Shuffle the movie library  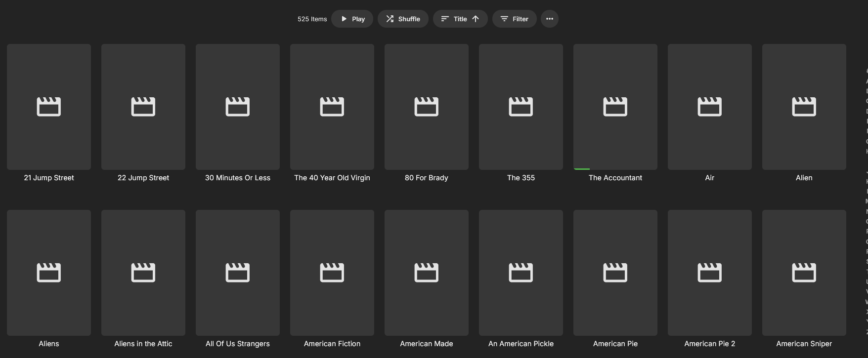403,19
